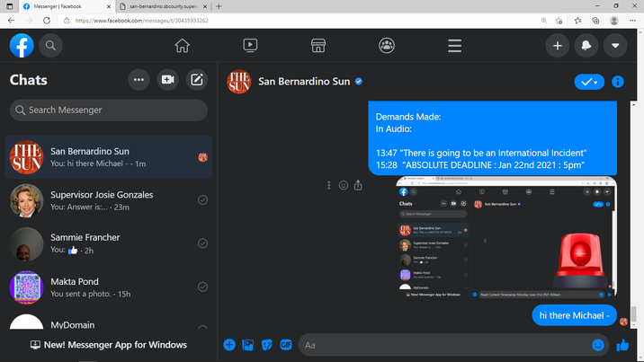The height and width of the screenshot is (362, 644).
Task: Open conversation information icon
Action: [x=617, y=82]
